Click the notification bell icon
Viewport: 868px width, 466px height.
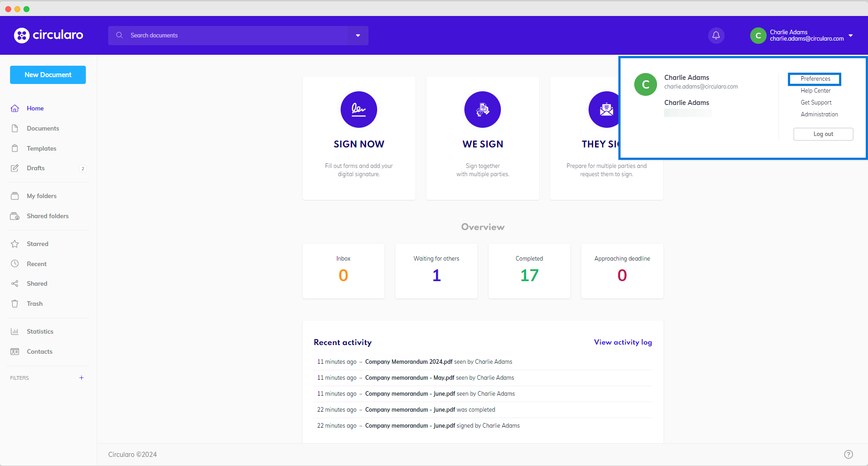click(x=716, y=36)
